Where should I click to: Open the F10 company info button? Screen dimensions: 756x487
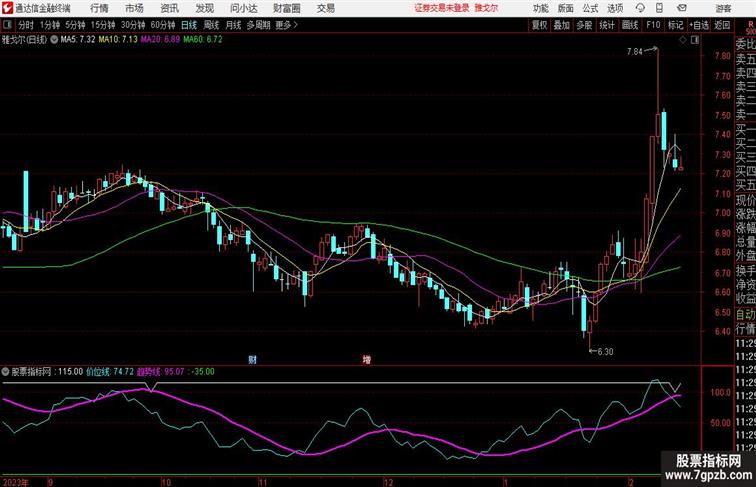[653, 25]
